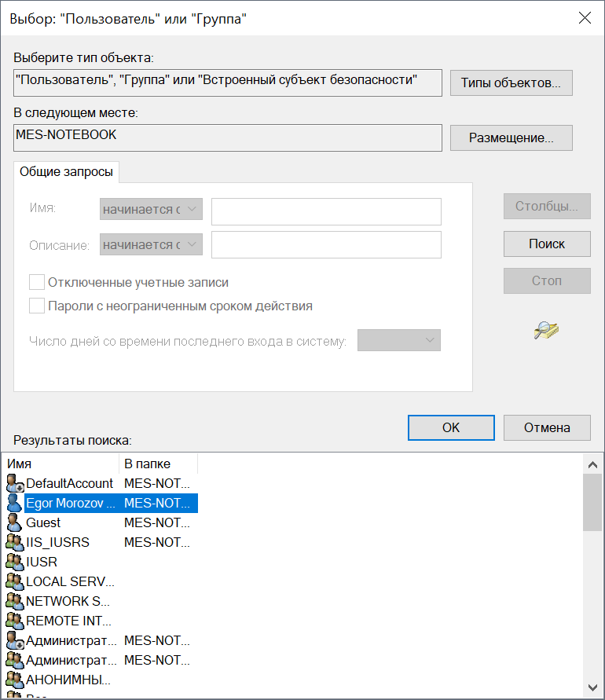Screen dimensions: 605x700
Task: Click MES-NOT... folder cell for DefaultAccount
Action: [x=157, y=483]
